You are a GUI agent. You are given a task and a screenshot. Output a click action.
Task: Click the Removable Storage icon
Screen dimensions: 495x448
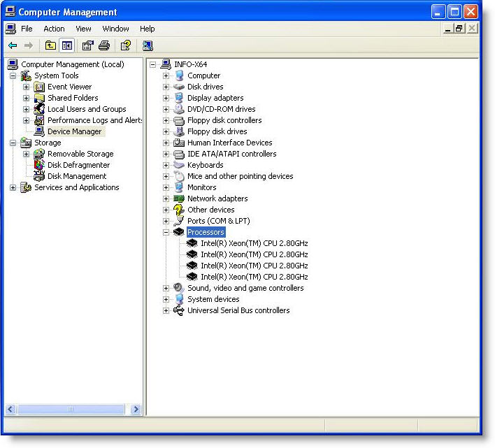click(x=39, y=154)
